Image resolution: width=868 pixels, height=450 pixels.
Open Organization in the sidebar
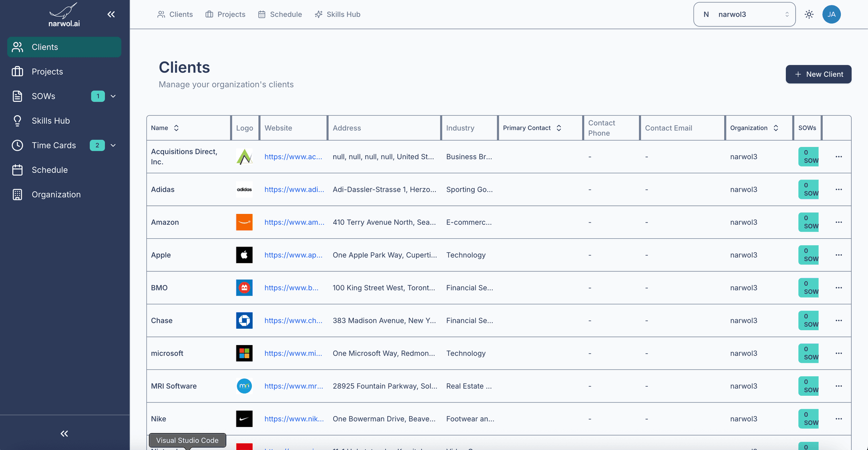64,194
